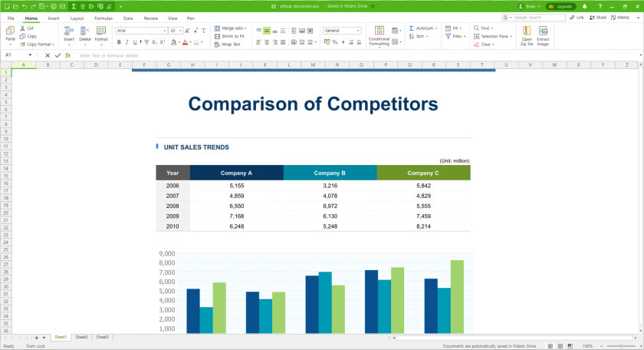644x350 pixels.
Task: Switch to the Review ribbon tab
Action: 151,18
